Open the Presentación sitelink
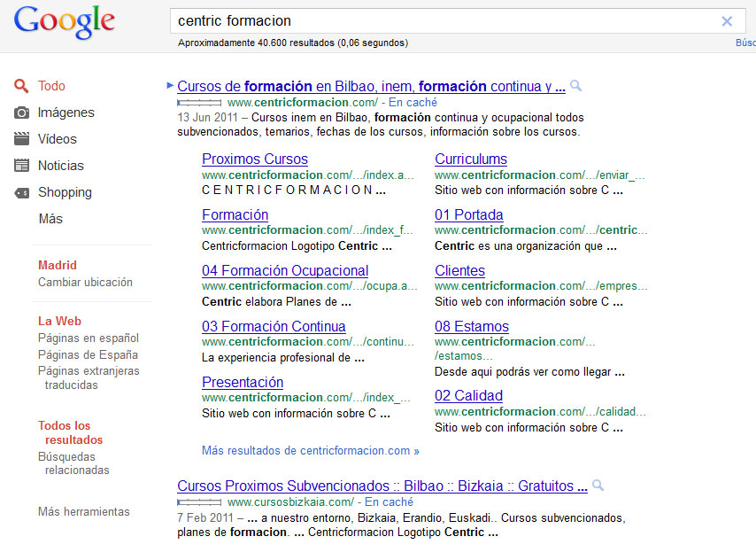The width and height of the screenshot is (756, 552). coord(242,382)
